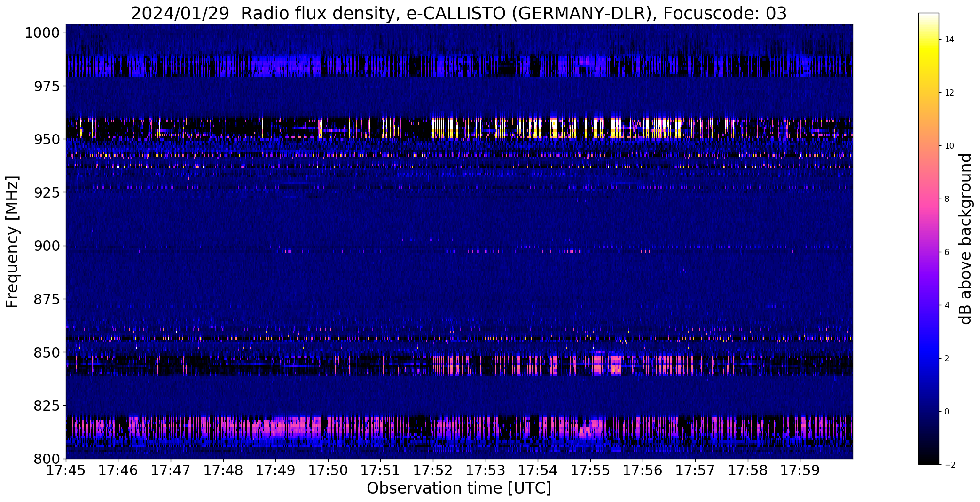Click the 17:57 time tick label
Screen dimensions: 980x502
pos(695,470)
